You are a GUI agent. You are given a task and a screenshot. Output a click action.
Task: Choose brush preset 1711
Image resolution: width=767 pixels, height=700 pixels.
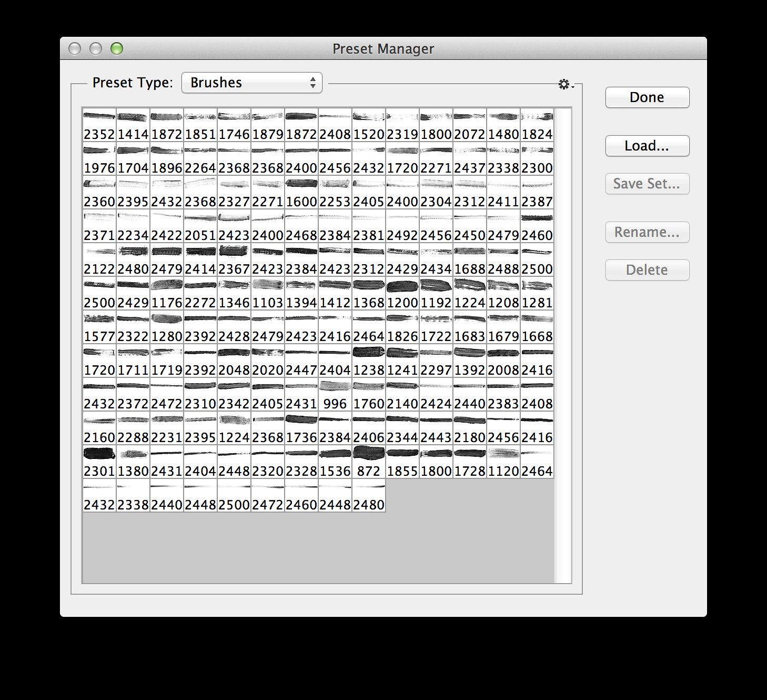pos(133,361)
